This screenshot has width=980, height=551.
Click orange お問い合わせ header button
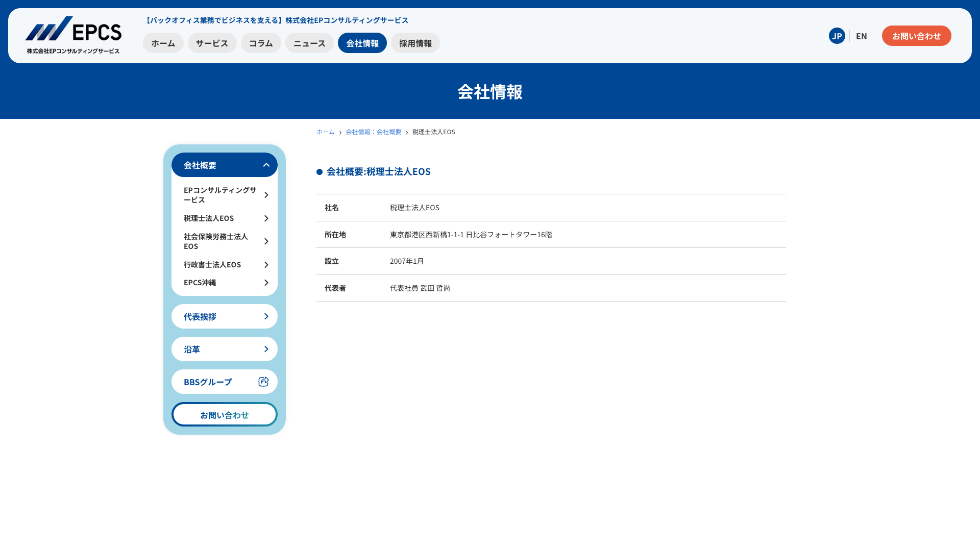pos(916,36)
